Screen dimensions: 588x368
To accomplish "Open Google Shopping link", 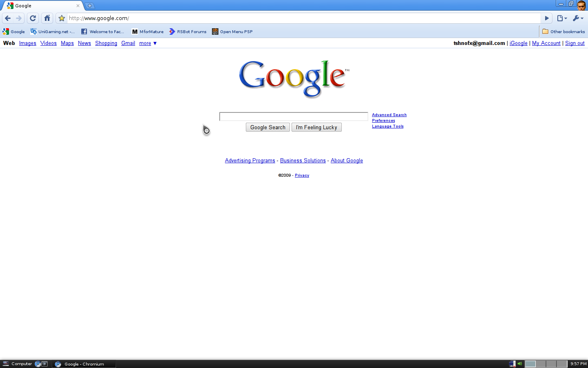I will point(106,43).
